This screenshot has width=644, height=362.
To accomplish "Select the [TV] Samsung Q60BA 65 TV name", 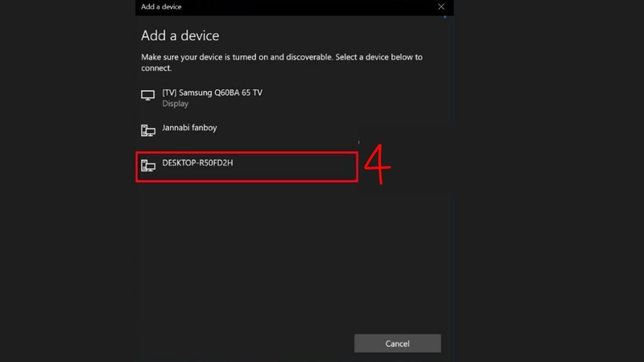I will pyautogui.click(x=212, y=92).
